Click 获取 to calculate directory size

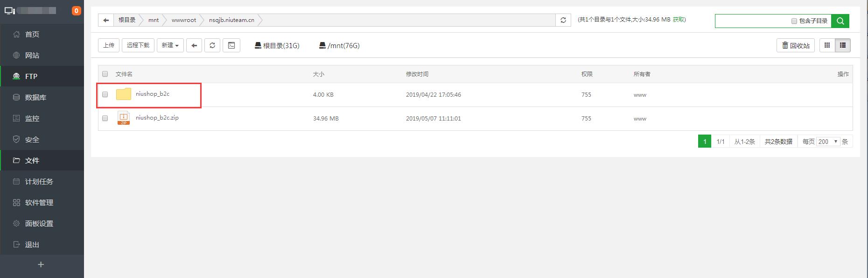click(x=679, y=20)
